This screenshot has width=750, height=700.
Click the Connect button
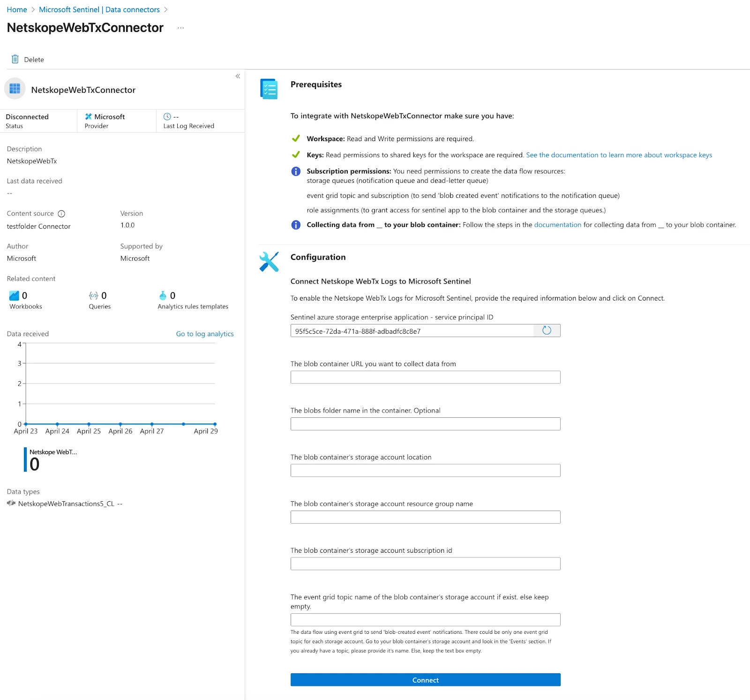[x=425, y=680]
